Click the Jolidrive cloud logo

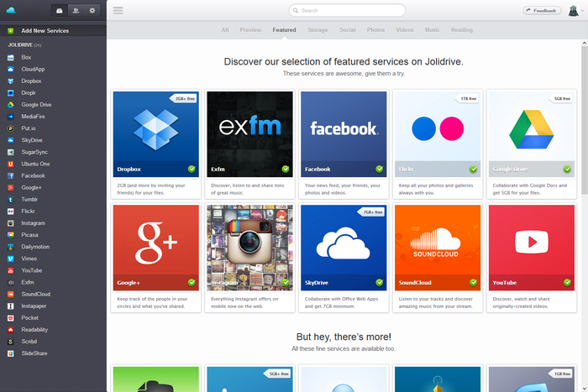click(x=11, y=10)
